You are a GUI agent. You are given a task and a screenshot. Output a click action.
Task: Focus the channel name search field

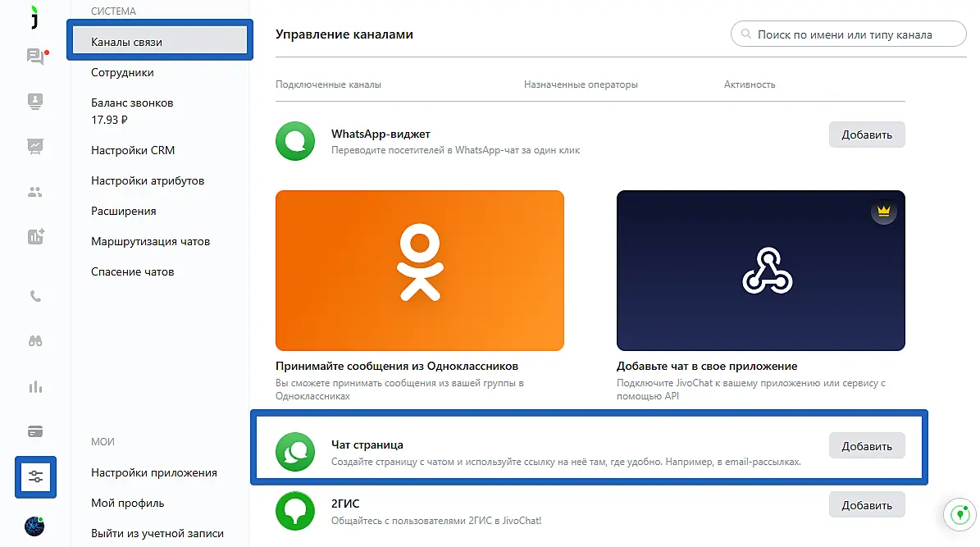click(849, 34)
